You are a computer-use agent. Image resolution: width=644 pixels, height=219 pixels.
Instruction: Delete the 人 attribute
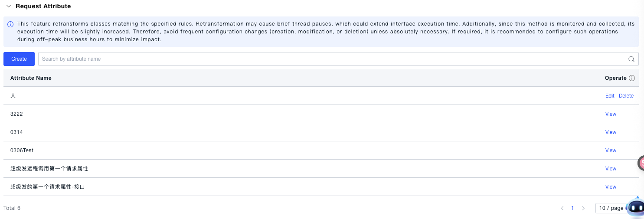coord(626,96)
